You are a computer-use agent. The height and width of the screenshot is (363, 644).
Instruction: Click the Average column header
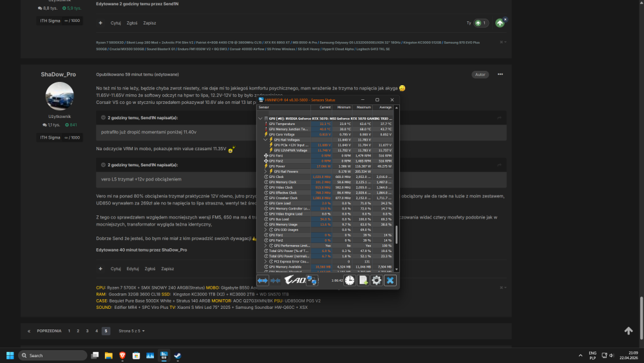383,107
